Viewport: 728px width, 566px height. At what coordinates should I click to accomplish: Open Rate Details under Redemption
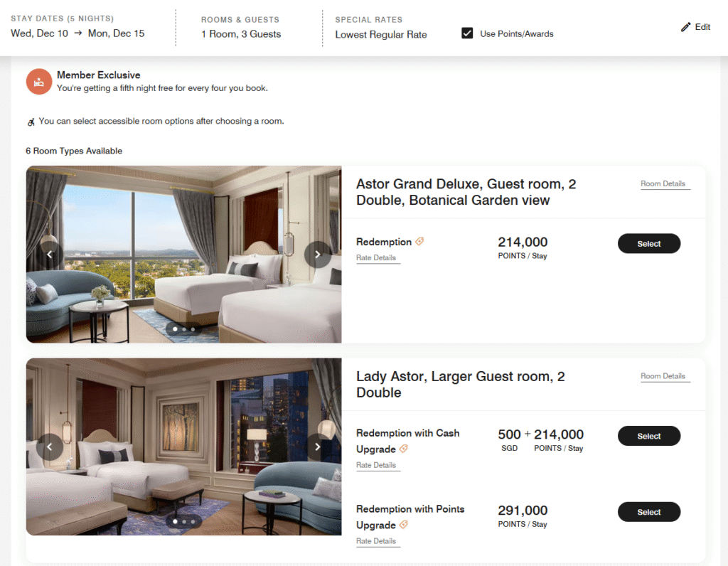[x=378, y=257]
